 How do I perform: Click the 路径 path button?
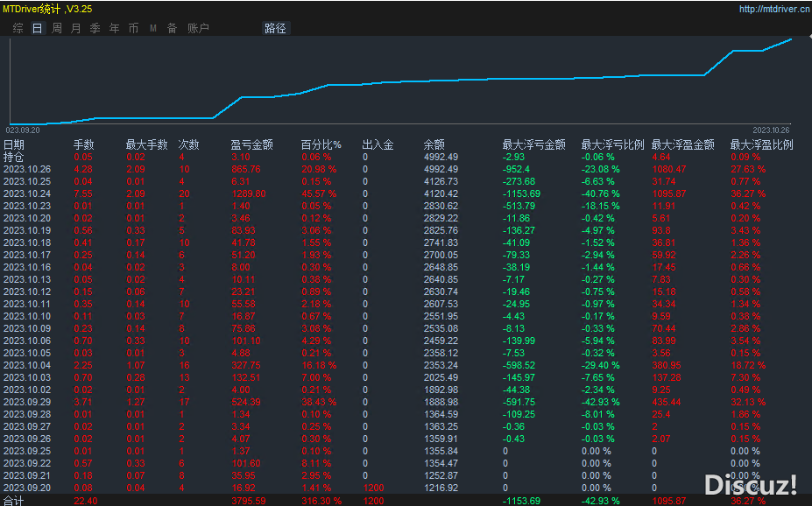pos(275,29)
